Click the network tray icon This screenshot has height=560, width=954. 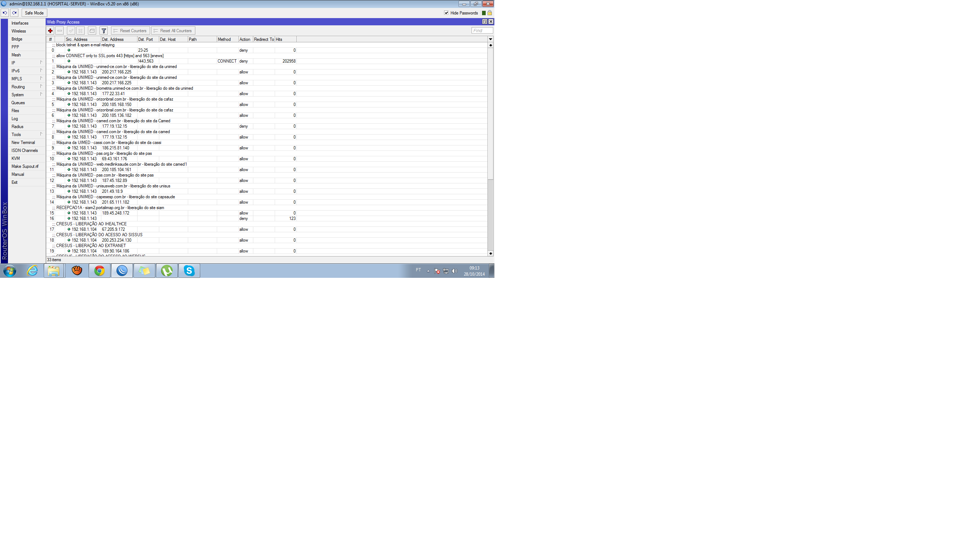pos(446,271)
